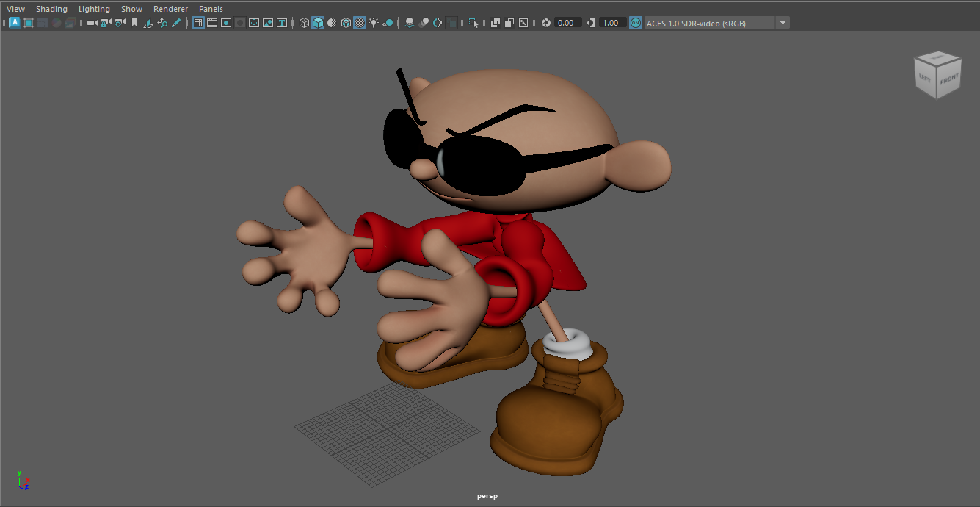Open the Panels menu
Screen dimensions: 980x507
pos(211,9)
